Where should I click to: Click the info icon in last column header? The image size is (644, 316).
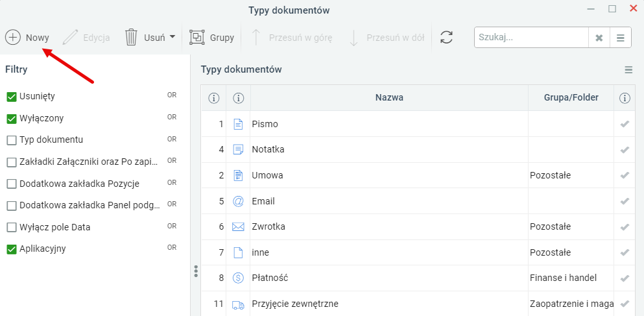pyautogui.click(x=625, y=98)
